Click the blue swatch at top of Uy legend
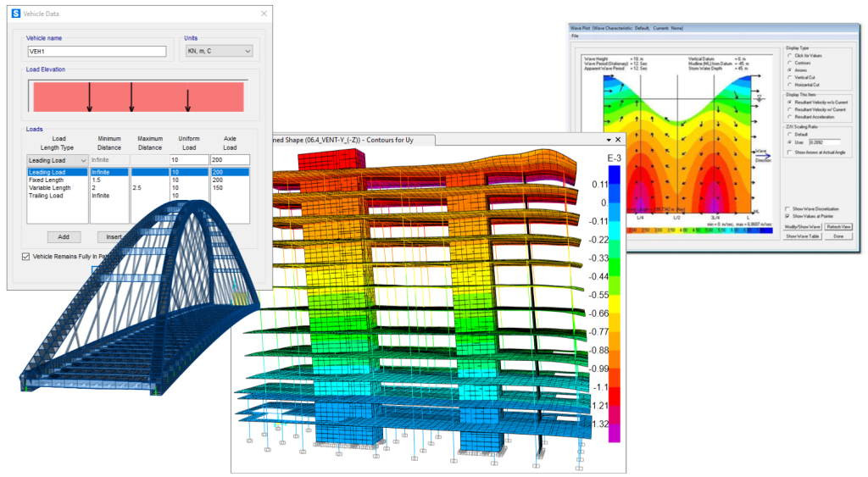This screenshot has height=477, width=868. point(614,175)
